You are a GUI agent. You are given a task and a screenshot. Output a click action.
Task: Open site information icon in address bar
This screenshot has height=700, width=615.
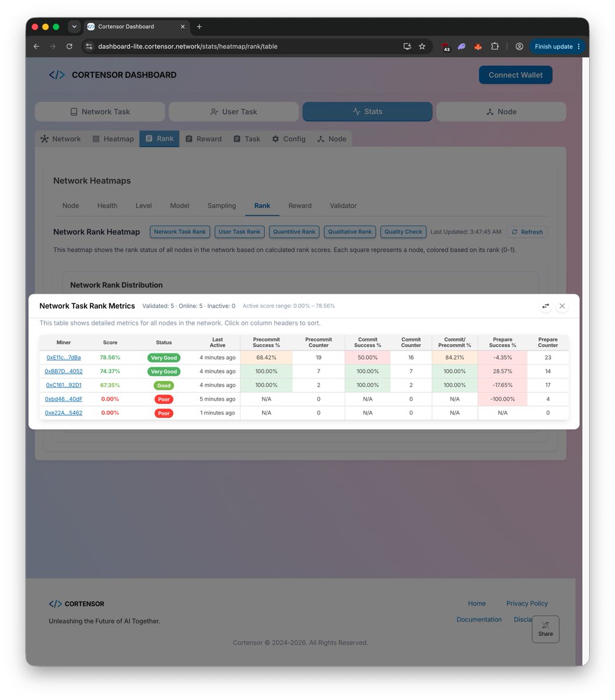pyautogui.click(x=89, y=47)
